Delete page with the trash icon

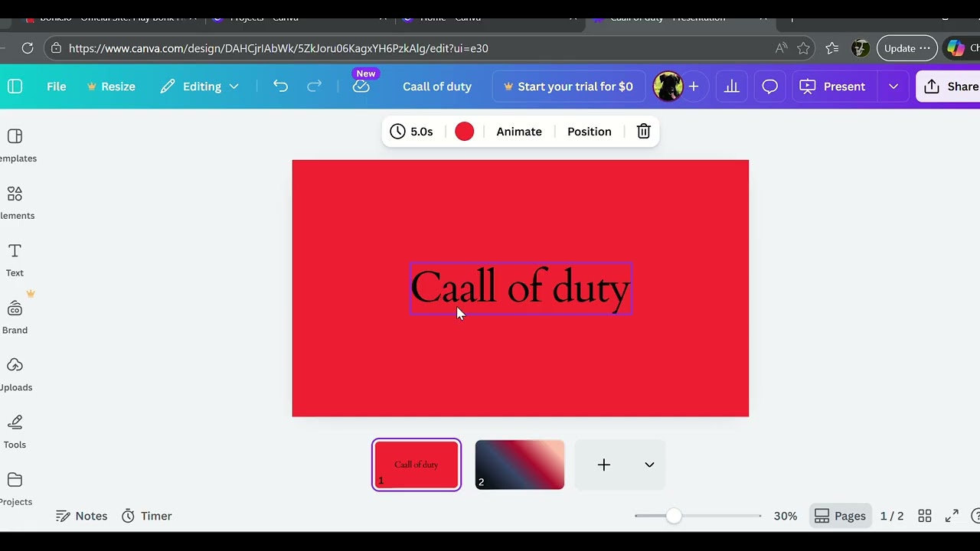coord(644,132)
